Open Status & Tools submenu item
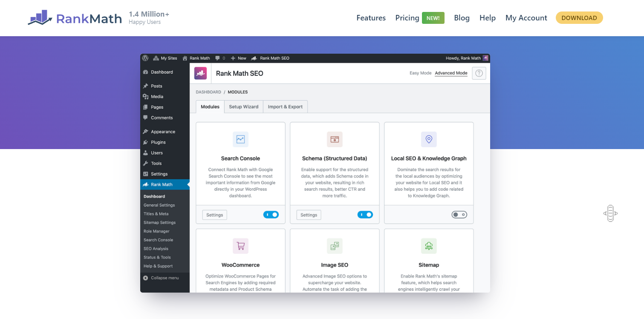Viewport: 644px width, 319px height. pos(157,257)
